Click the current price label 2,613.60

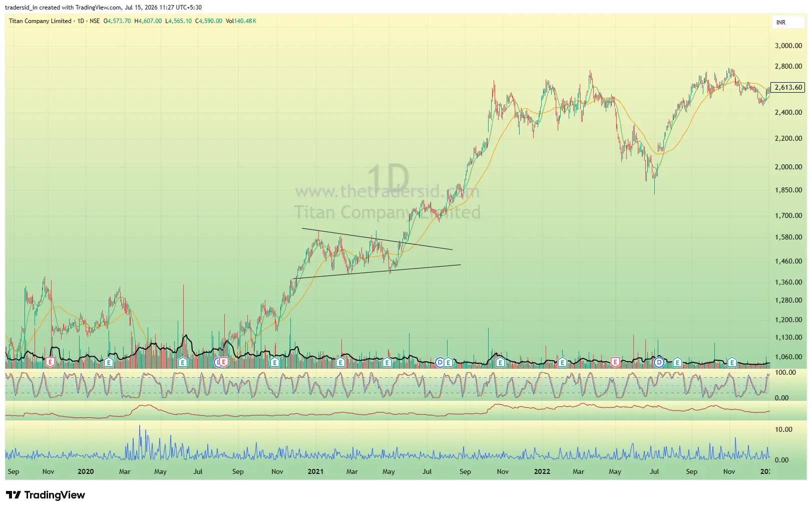pyautogui.click(x=788, y=87)
